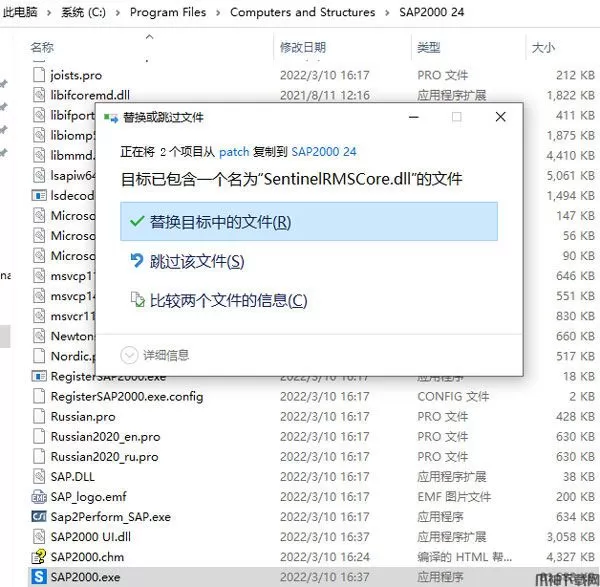Click the compare files document icon
Viewport: 600px width, 587px height.
click(x=137, y=300)
